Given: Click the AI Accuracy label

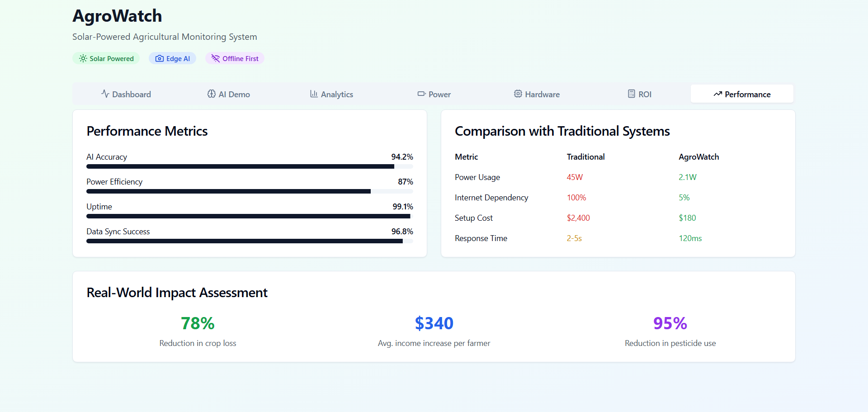Looking at the screenshot, I should (107, 157).
